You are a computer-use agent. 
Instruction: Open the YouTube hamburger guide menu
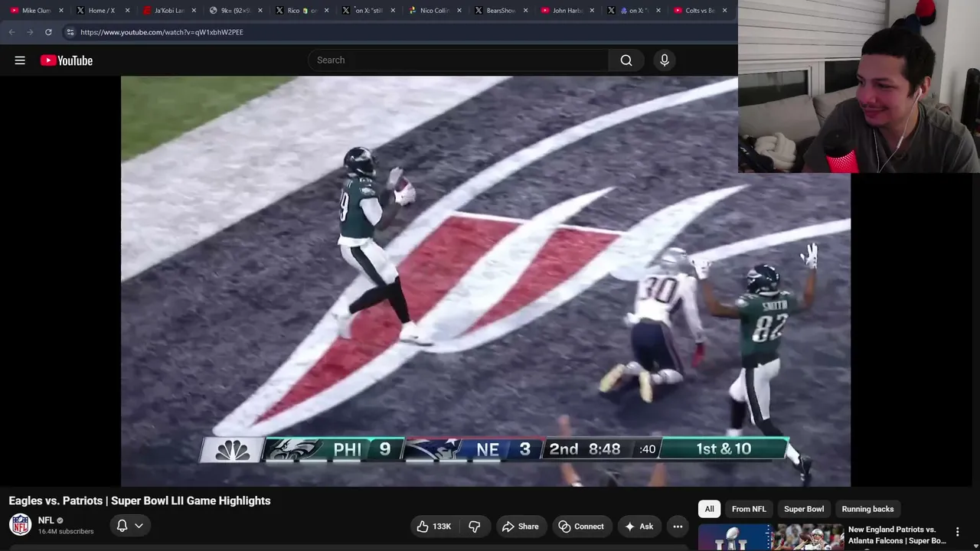coord(20,60)
